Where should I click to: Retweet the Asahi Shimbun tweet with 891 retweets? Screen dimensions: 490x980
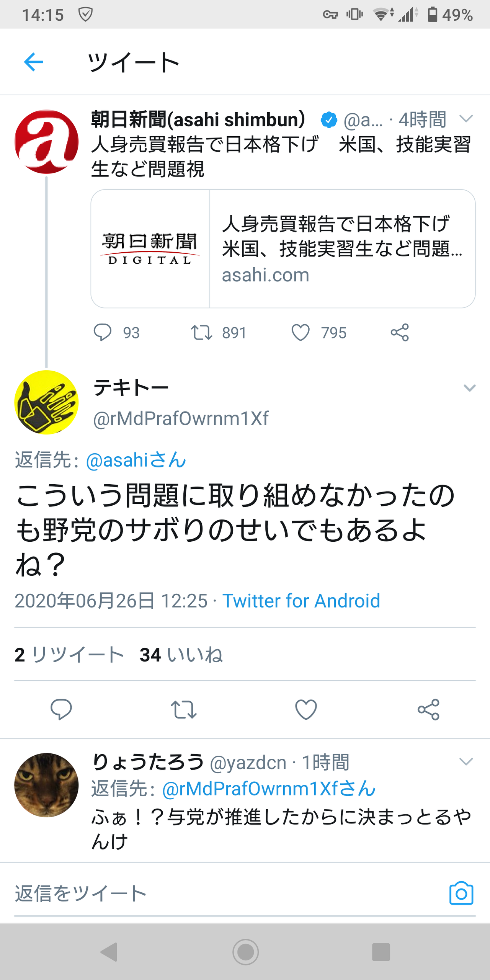tap(201, 332)
